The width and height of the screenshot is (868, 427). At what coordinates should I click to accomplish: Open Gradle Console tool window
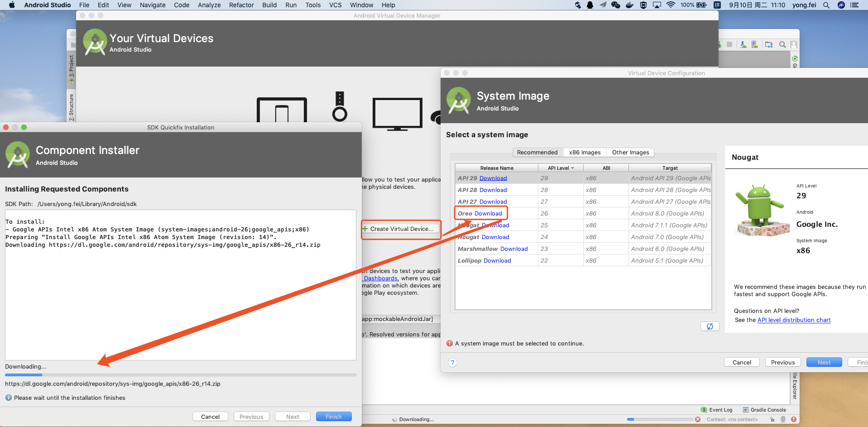[x=764, y=410]
